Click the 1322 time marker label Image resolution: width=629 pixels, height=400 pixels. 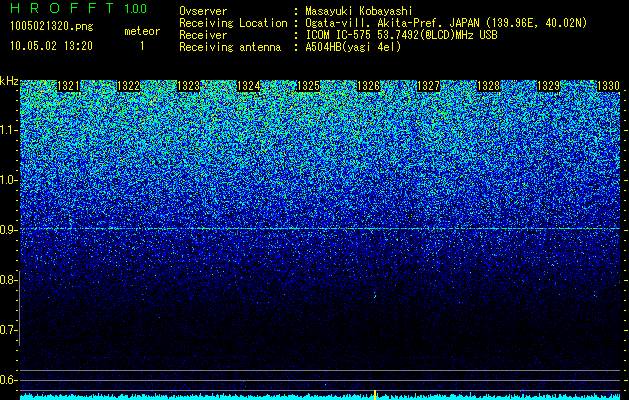pyautogui.click(x=128, y=86)
